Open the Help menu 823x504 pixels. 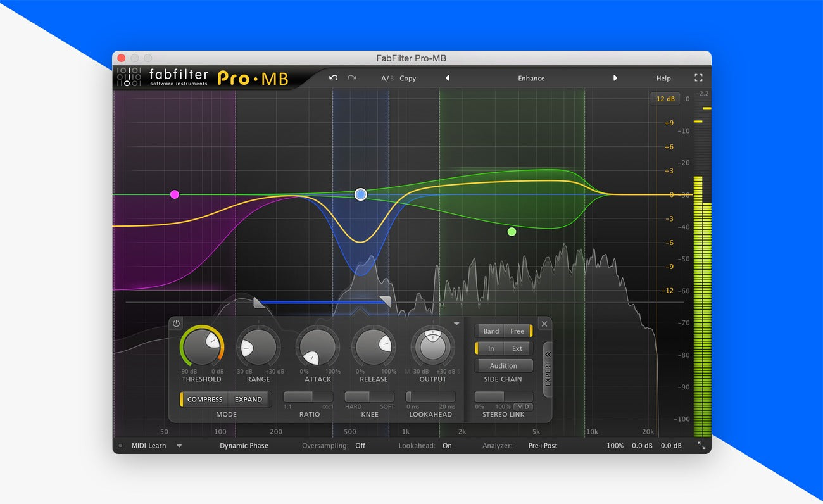(x=663, y=79)
